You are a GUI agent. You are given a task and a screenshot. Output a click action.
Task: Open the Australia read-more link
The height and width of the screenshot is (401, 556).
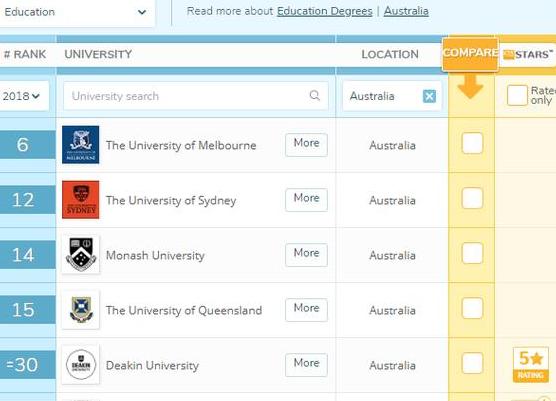click(x=406, y=11)
